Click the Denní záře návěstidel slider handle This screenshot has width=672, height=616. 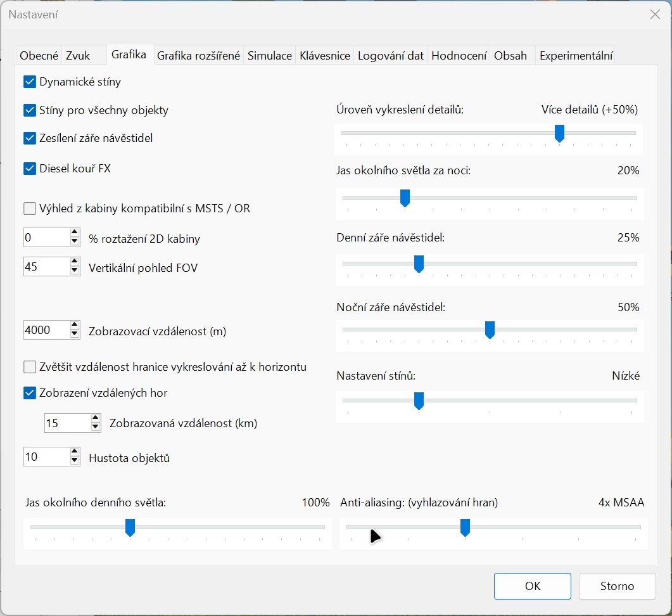[419, 264]
